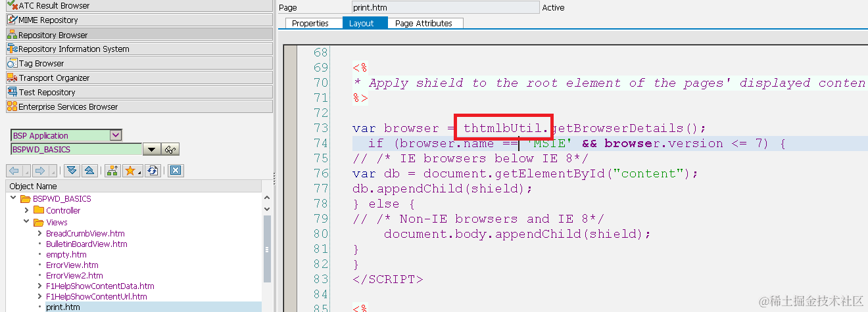Open Repository Information System

(x=139, y=49)
